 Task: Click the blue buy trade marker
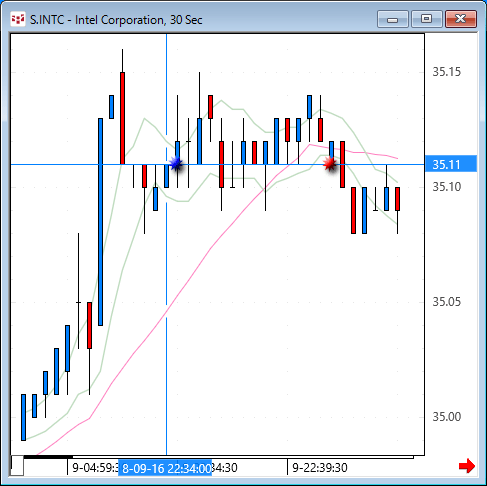[x=176, y=164]
